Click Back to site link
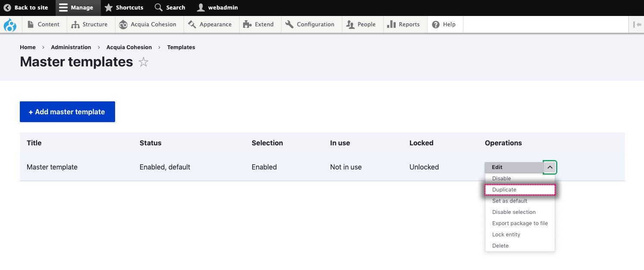The height and width of the screenshot is (270, 644). [26, 8]
